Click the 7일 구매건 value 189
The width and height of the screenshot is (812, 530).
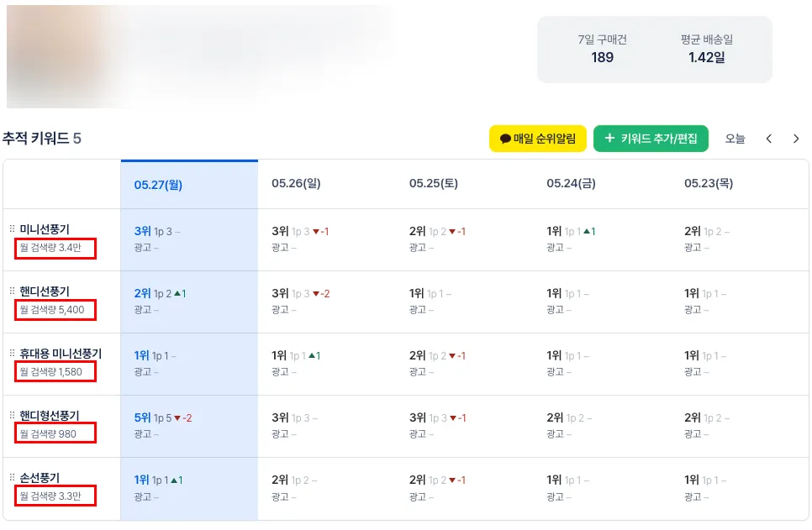point(602,57)
